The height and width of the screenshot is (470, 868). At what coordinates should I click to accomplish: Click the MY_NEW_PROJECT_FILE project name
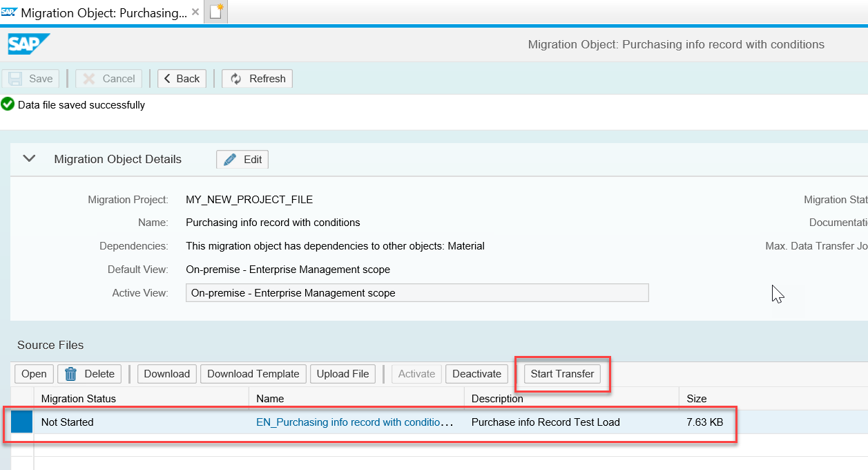[249, 200]
